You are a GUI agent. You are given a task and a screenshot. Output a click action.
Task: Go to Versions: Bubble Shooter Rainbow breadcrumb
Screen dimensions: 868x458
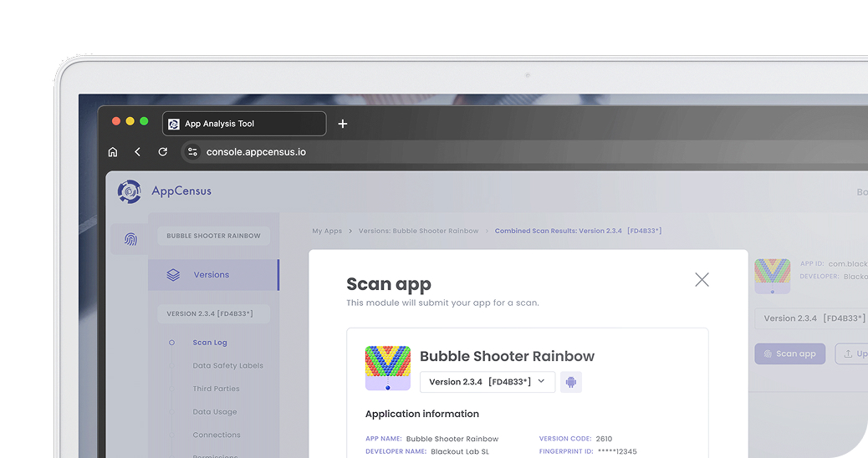pyautogui.click(x=418, y=231)
